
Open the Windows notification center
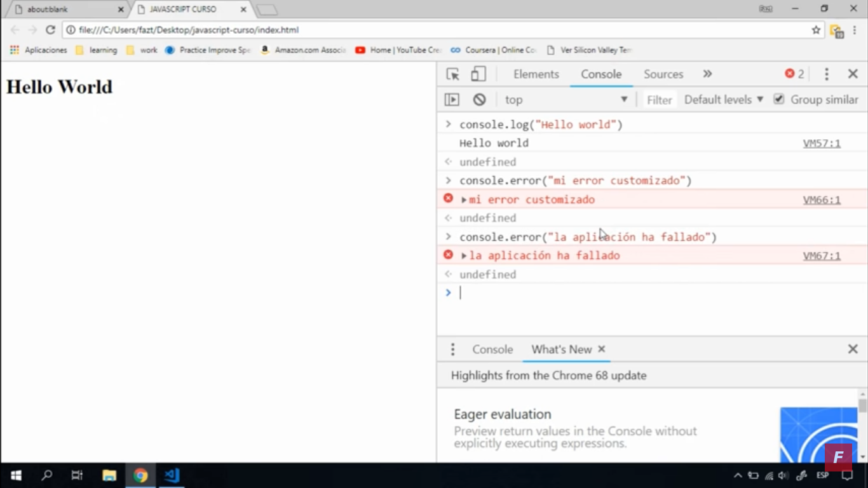(x=847, y=475)
